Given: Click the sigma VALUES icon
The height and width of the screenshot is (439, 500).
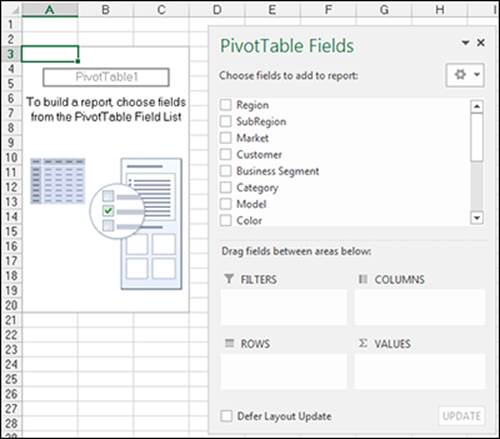Looking at the screenshot, I should coord(363,343).
